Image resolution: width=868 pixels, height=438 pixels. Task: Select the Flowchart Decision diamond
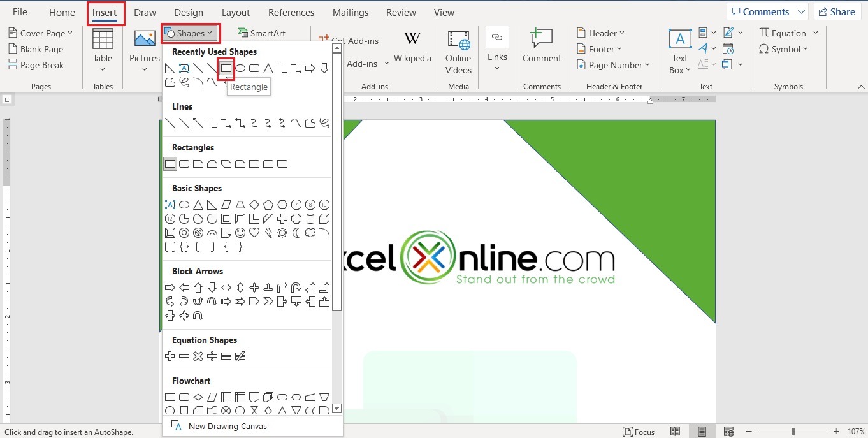pos(198,397)
